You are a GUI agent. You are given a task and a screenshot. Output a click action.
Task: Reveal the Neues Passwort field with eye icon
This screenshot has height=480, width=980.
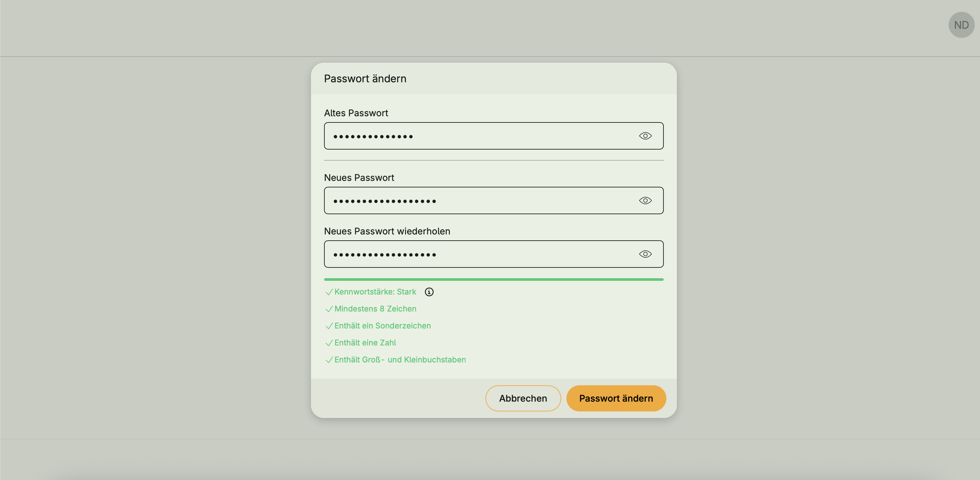(645, 200)
